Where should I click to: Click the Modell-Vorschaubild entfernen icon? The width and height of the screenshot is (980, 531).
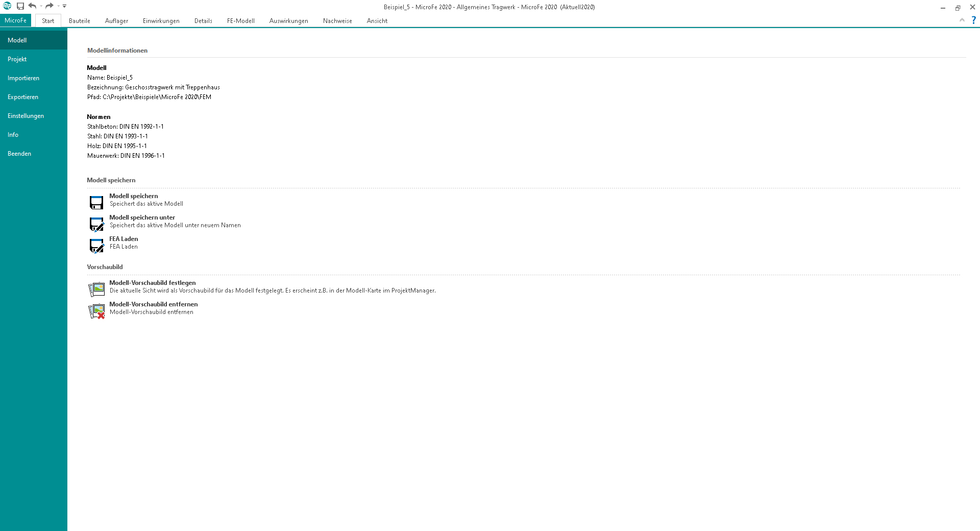coord(96,311)
